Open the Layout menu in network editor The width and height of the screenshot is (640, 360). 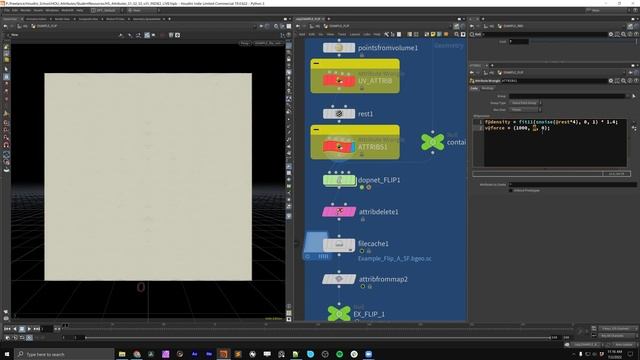point(355,34)
